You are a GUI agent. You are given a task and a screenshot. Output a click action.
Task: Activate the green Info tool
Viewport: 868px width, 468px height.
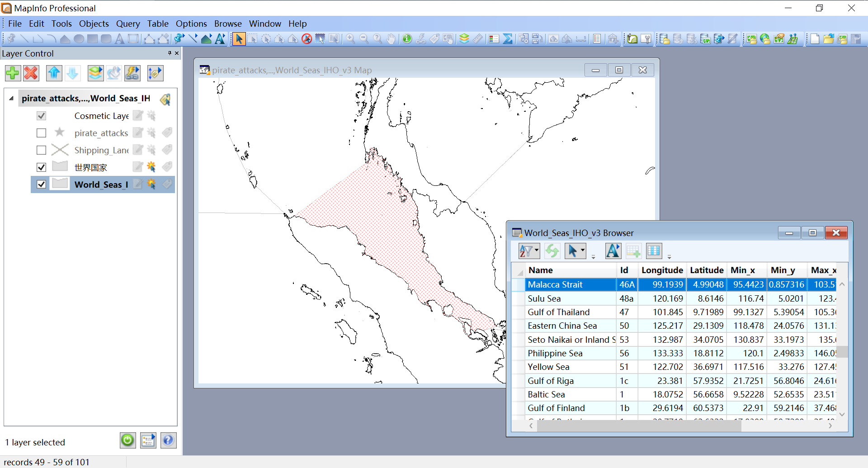point(407,39)
